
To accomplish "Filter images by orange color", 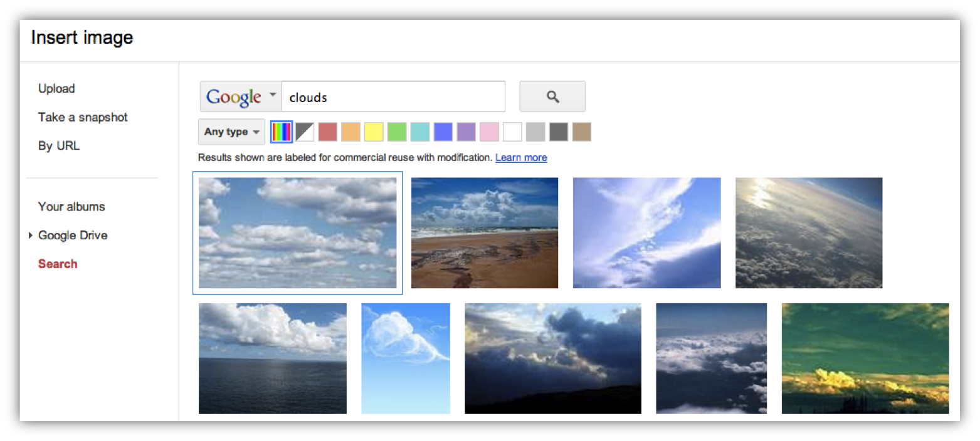I will [351, 132].
